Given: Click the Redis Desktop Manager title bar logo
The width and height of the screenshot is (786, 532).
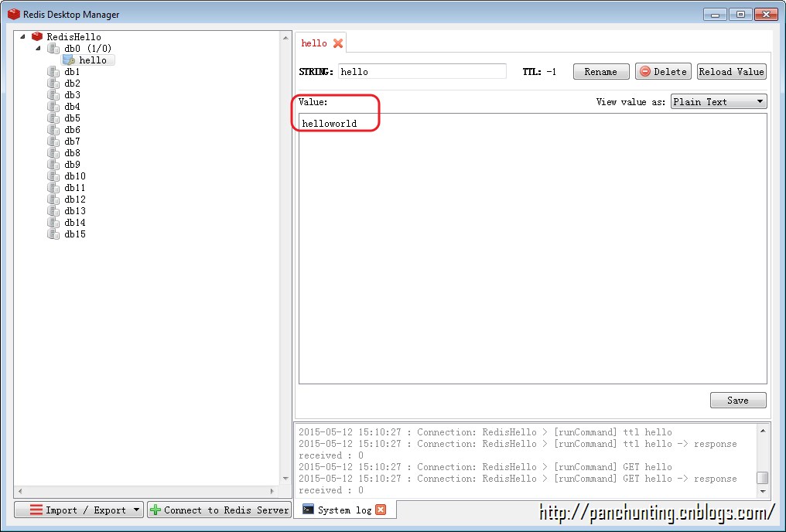Looking at the screenshot, I should tap(13, 14).
